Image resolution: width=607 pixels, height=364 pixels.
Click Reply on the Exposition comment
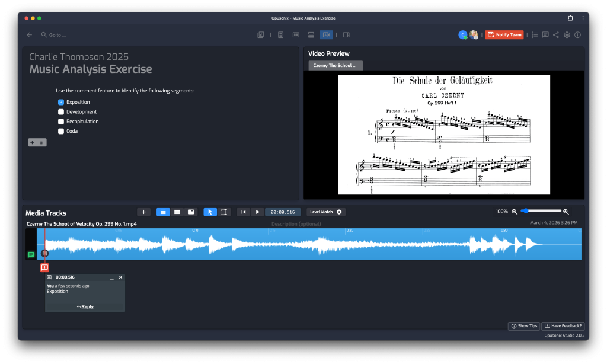coord(85,306)
